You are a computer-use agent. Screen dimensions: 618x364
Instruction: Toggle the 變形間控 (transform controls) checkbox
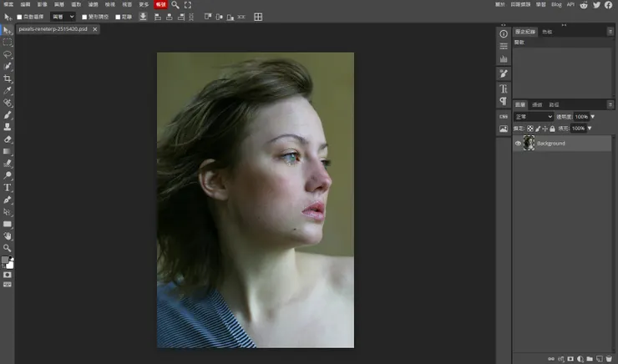pyautogui.click(x=84, y=17)
